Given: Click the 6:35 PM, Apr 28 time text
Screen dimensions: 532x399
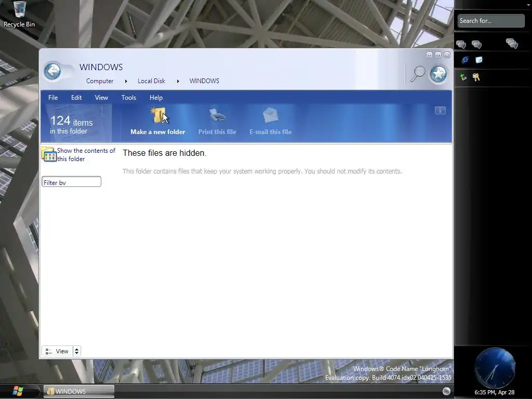Looking at the screenshot, I should pyautogui.click(x=495, y=392).
